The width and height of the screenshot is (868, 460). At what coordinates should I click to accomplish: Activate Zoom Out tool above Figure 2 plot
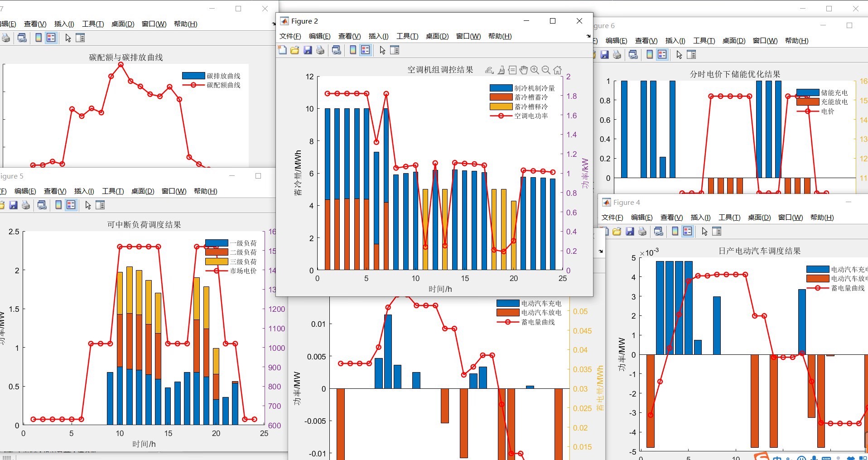click(546, 70)
